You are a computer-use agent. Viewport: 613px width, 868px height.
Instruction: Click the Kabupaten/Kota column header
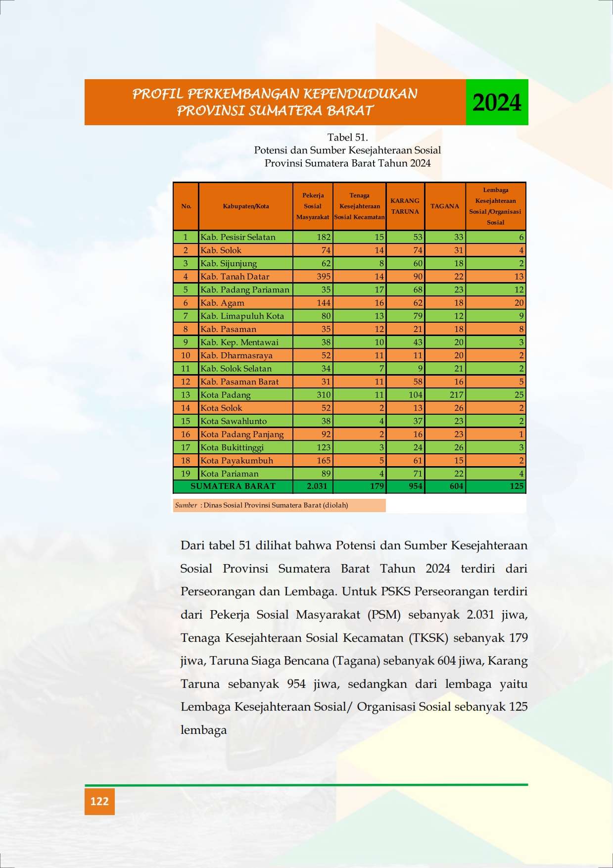(246, 206)
